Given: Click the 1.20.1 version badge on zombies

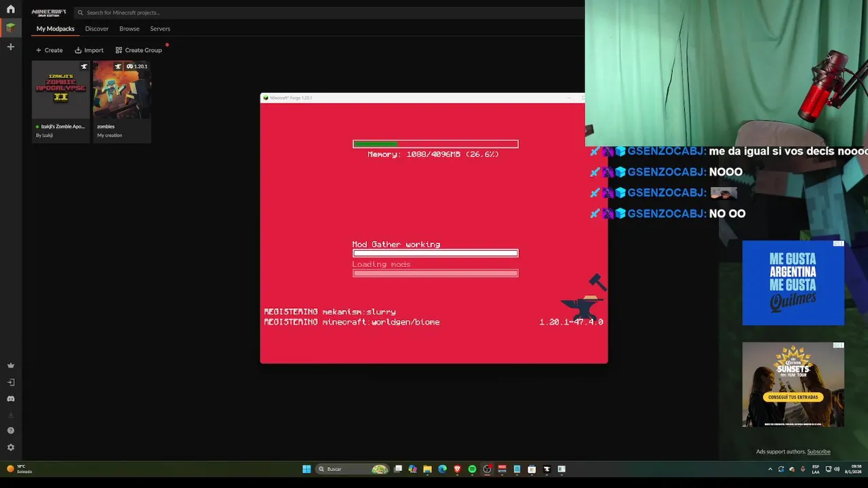Looking at the screenshot, I should coord(137,66).
